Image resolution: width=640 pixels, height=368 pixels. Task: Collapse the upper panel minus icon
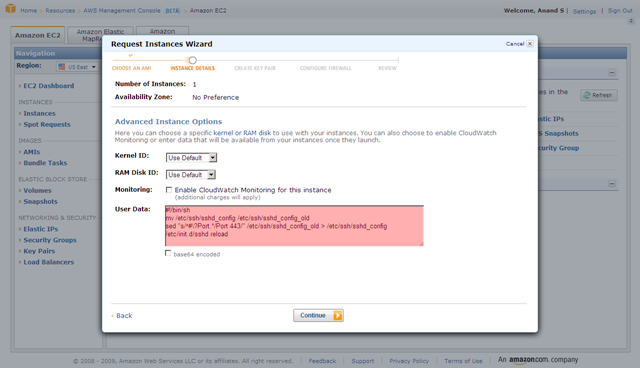coord(612,73)
